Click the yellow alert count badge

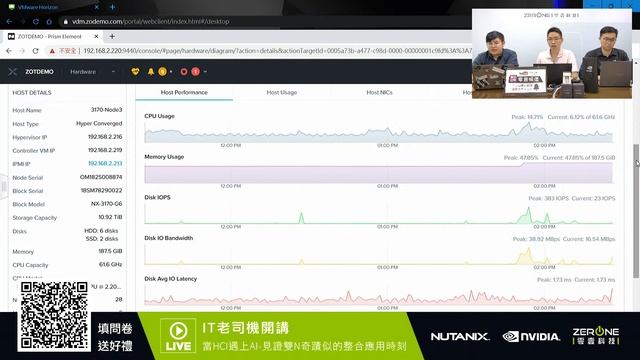(x=162, y=71)
